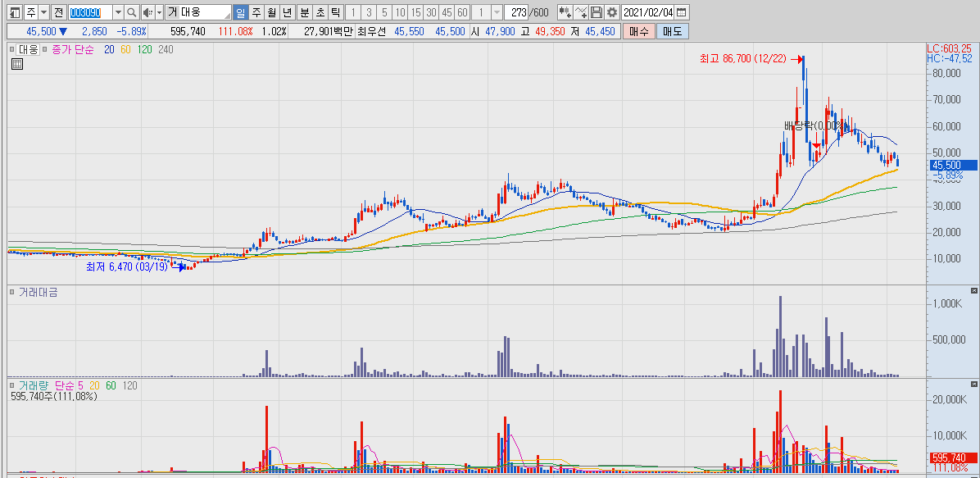The height and width of the screenshot is (478, 980).
Task: Click the blue 20 moving average legend
Action: coord(109,49)
